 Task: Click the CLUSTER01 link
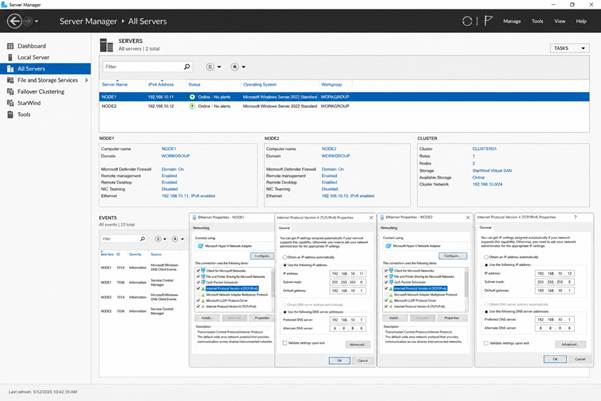tap(484, 149)
